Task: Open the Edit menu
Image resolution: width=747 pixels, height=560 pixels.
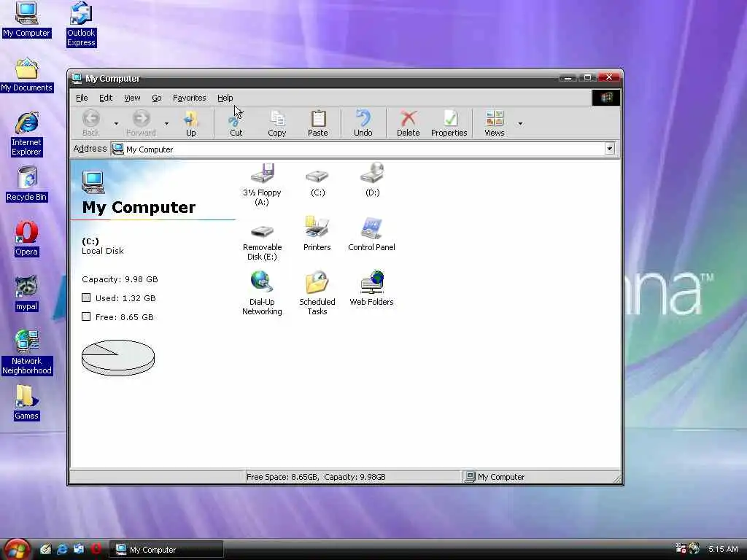Action: tap(105, 98)
